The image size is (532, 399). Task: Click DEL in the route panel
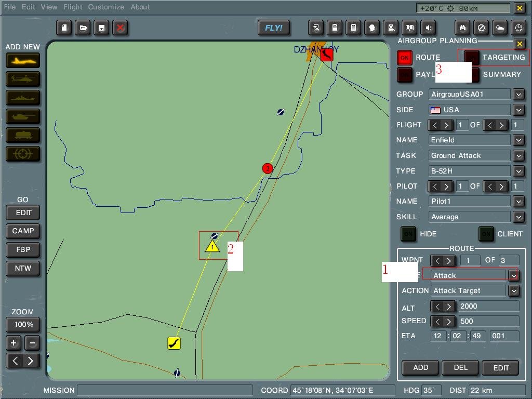pos(460,368)
